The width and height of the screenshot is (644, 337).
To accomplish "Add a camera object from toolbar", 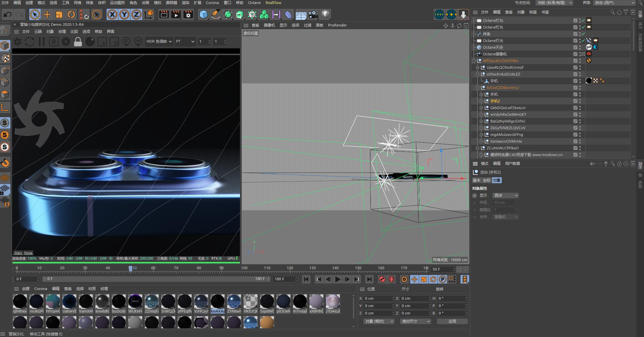I will pos(313,14).
